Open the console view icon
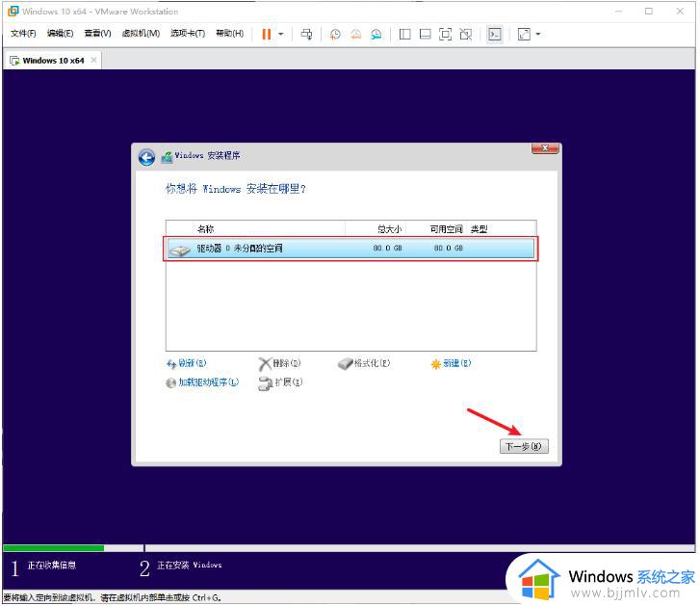 pos(495,34)
